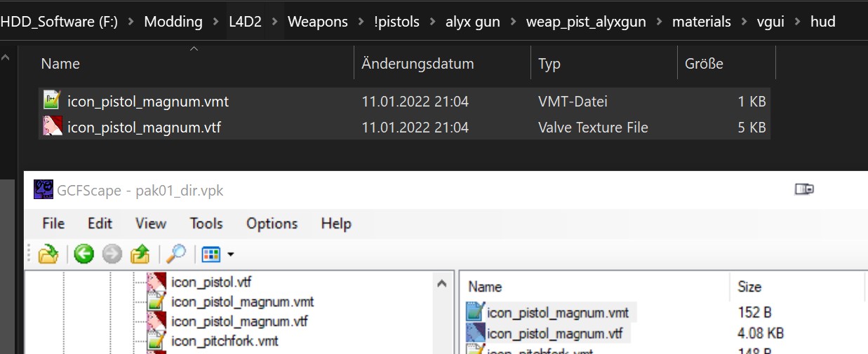Click the Valve Texture File type cell
The image size is (868, 354).
click(593, 128)
